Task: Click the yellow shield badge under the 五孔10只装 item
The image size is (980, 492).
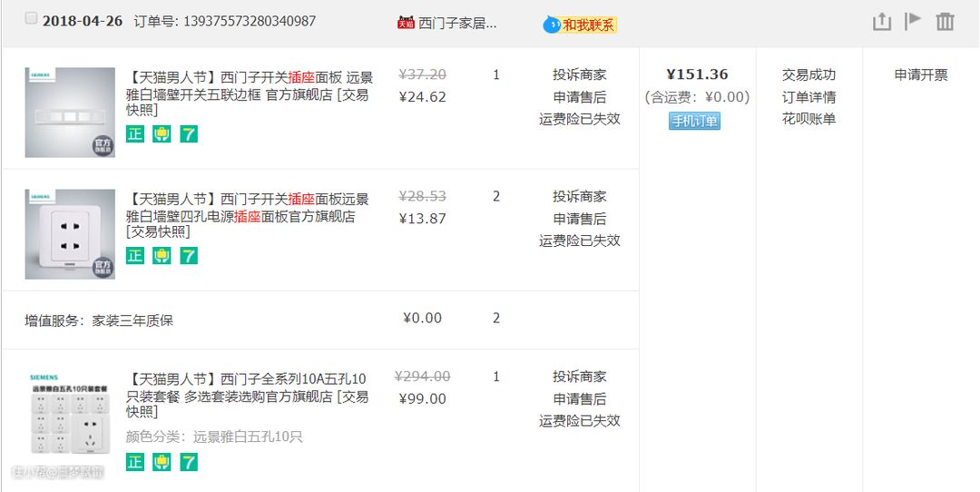Action: tap(162, 462)
